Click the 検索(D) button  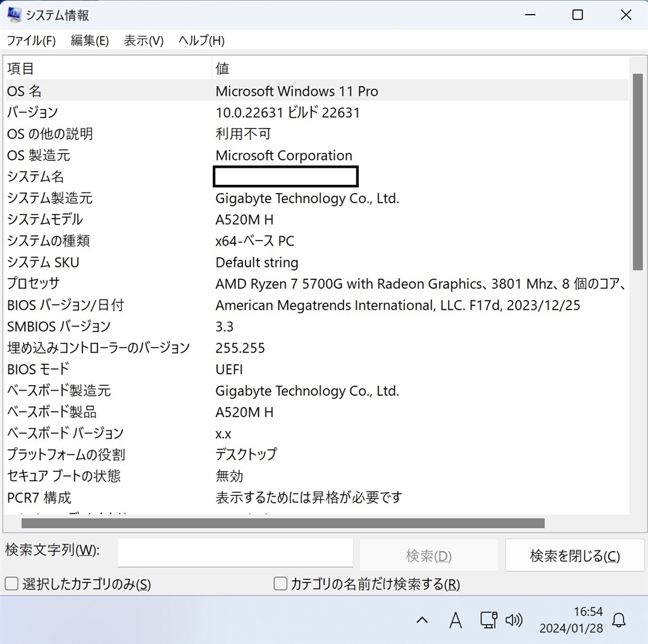[x=428, y=555]
